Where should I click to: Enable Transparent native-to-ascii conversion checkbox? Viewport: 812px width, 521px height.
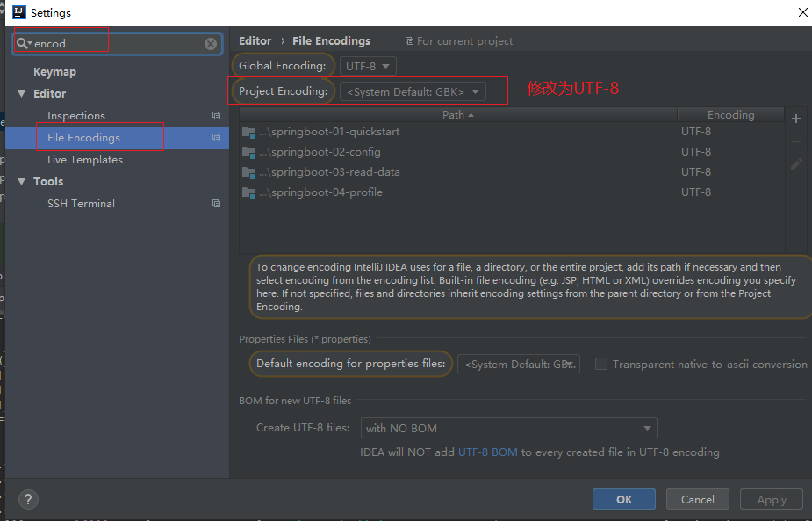point(601,364)
